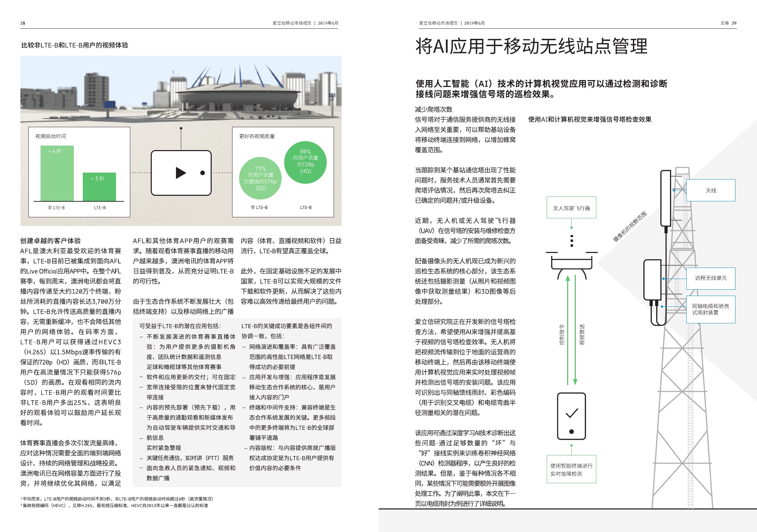Click the main title 将AI应用于移动无线站点管理
Screen dimensions: 757x532
coord(531,46)
